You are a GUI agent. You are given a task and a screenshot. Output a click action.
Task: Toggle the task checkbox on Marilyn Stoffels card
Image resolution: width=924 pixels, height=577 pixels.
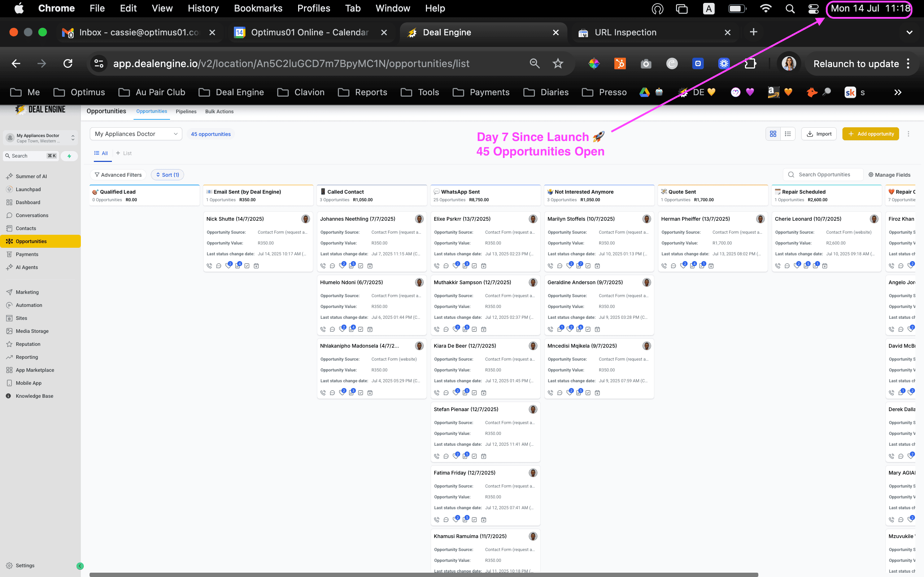point(588,266)
